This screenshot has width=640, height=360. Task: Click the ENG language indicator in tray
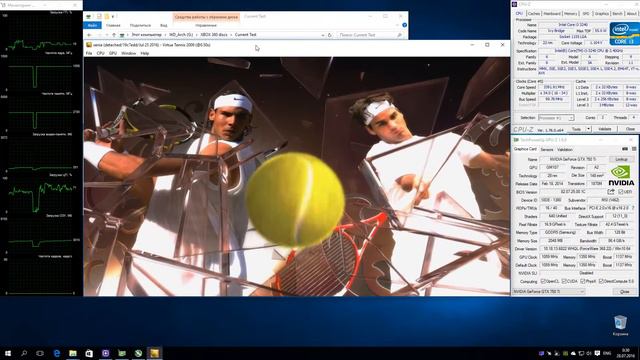pyautogui.click(x=607, y=353)
